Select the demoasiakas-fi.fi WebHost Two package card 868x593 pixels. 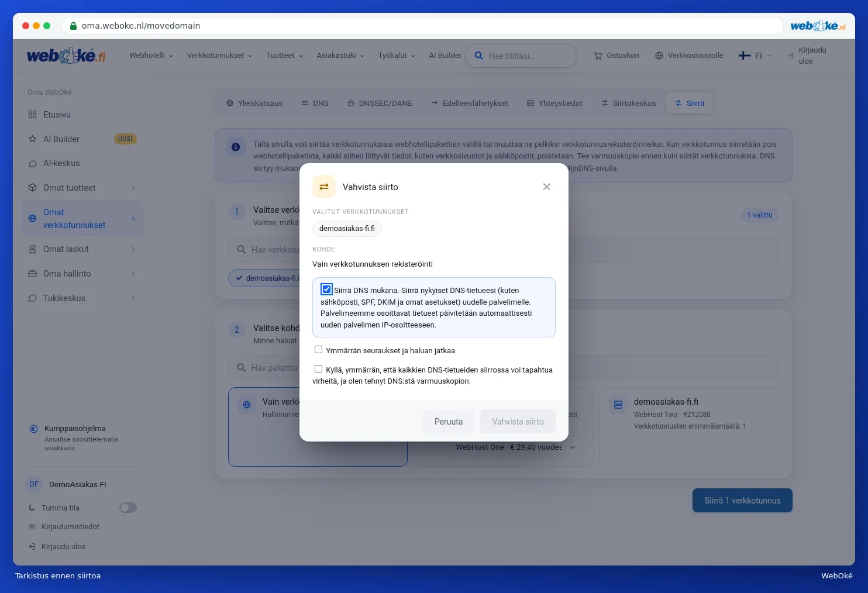coord(689,427)
